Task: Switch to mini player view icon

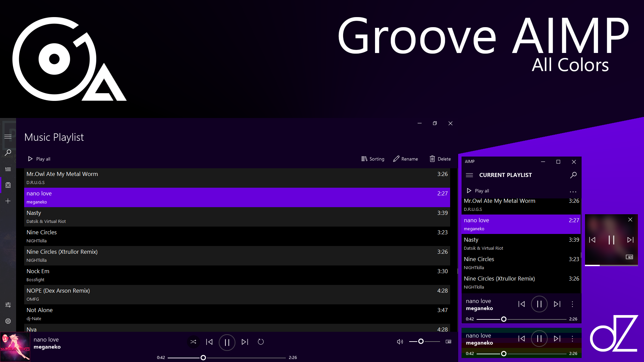Action: tap(448, 342)
